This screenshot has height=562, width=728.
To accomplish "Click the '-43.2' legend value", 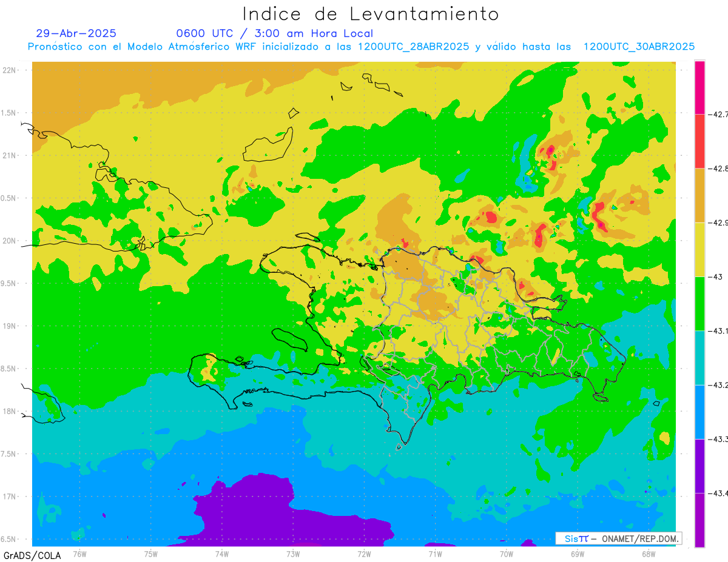I will tap(718, 385).
